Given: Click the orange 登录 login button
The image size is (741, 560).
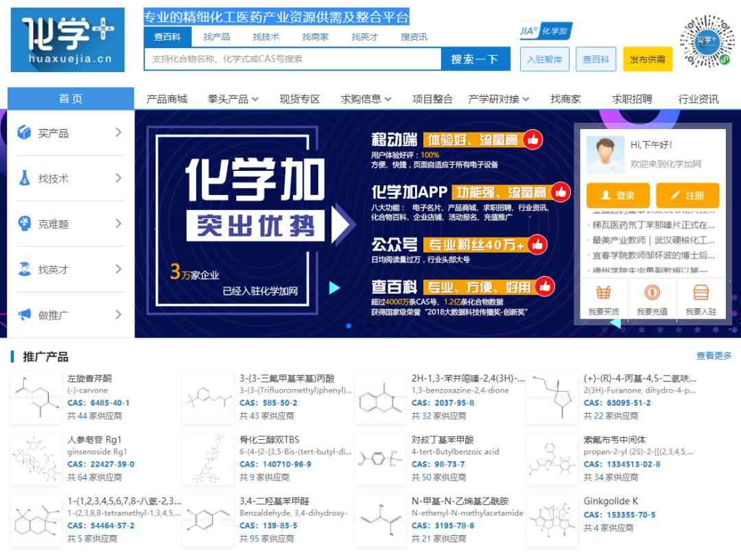Looking at the screenshot, I should (x=618, y=195).
